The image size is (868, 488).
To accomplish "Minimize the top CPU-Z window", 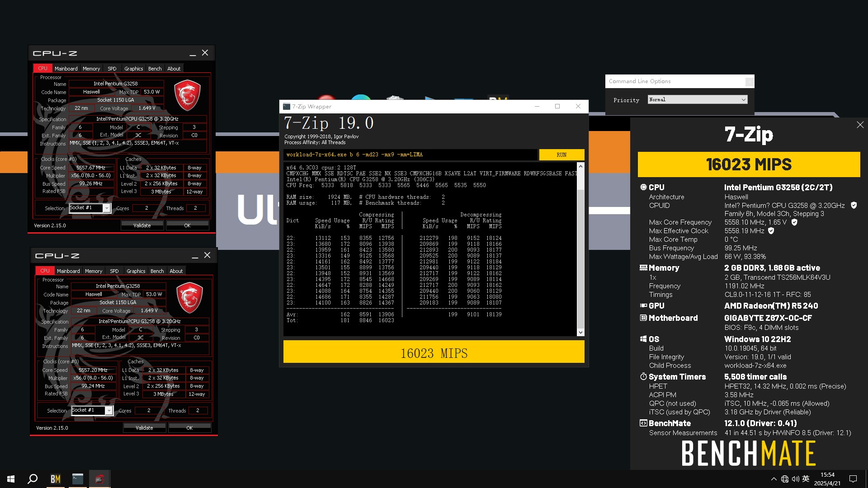I will tap(193, 53).
